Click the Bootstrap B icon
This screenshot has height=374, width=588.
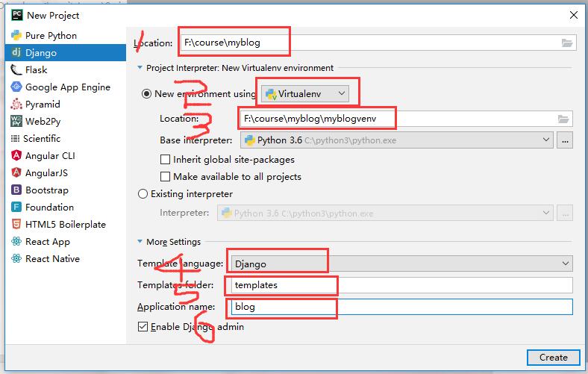click(x=16, y=190)
